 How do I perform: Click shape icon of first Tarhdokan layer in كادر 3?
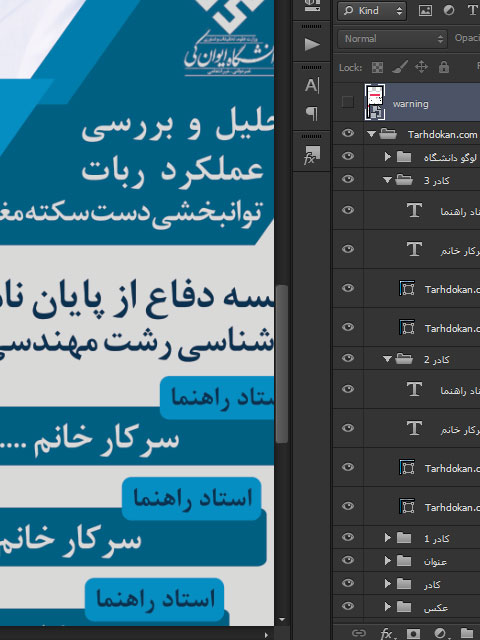coord(407,288)
